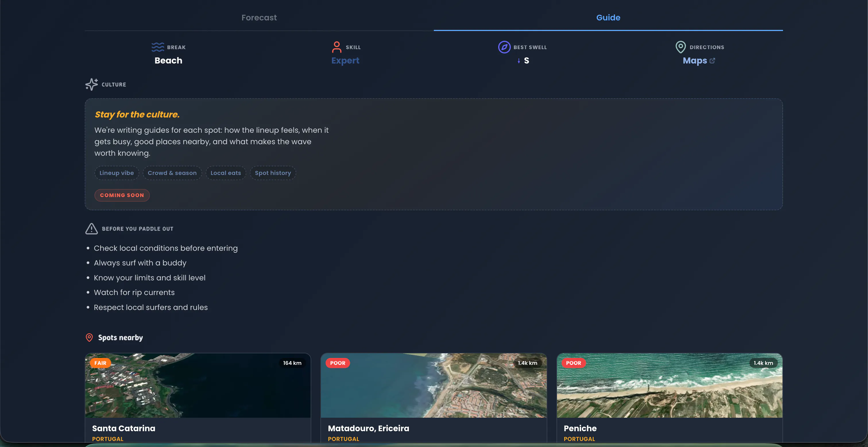
Task: Select the Lineup vibe chip
Action: [117, 173]
